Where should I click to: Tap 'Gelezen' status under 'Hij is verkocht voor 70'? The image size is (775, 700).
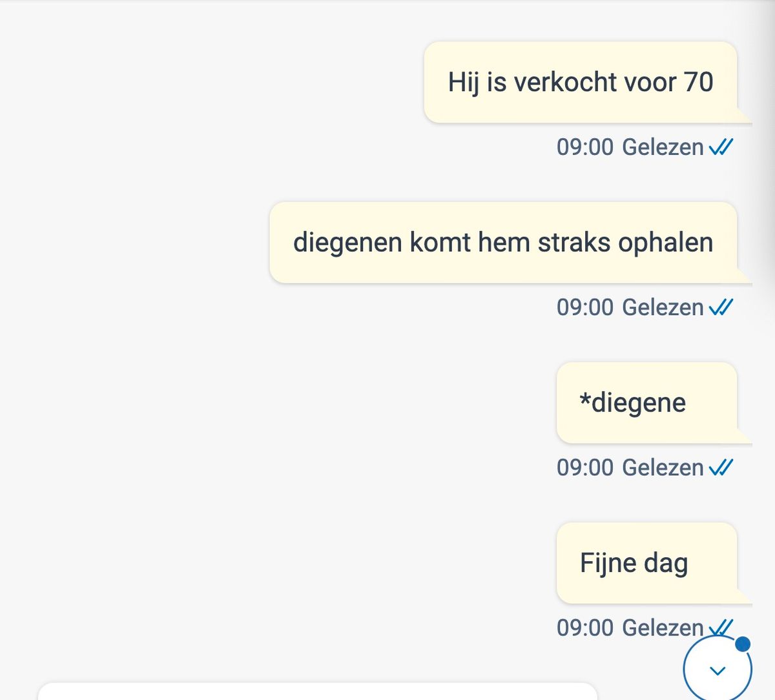pyautogui.click(x=663, y=147)
